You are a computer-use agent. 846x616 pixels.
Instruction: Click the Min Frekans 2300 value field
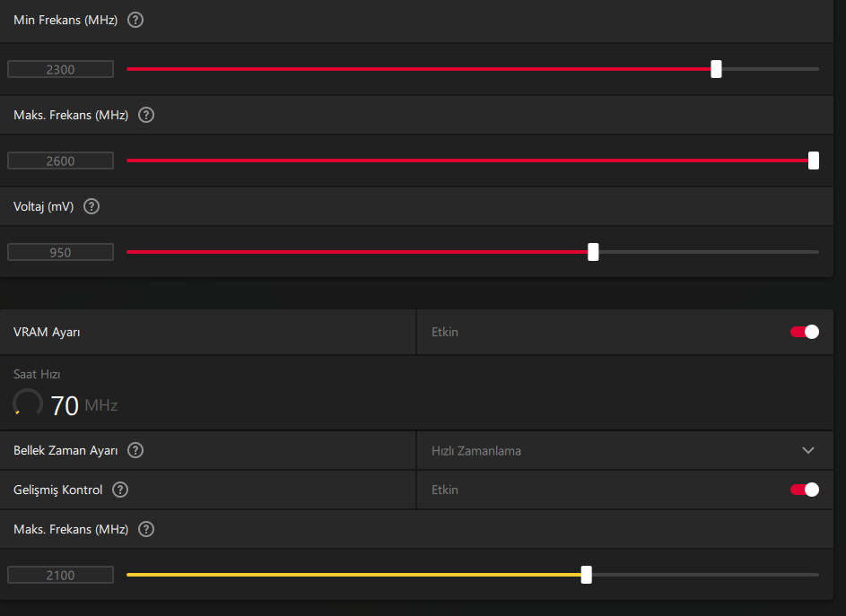[x=60, y=69]
